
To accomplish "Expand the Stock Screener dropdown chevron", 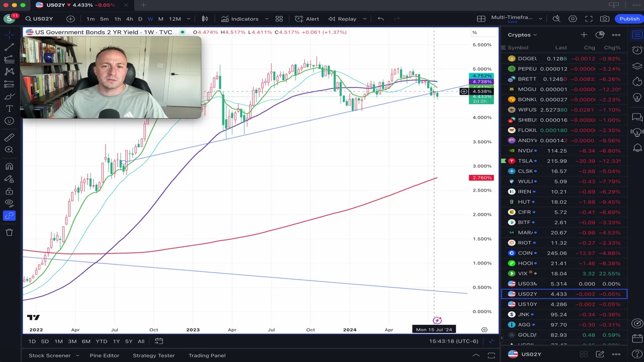I will click(x=77, y=355).
